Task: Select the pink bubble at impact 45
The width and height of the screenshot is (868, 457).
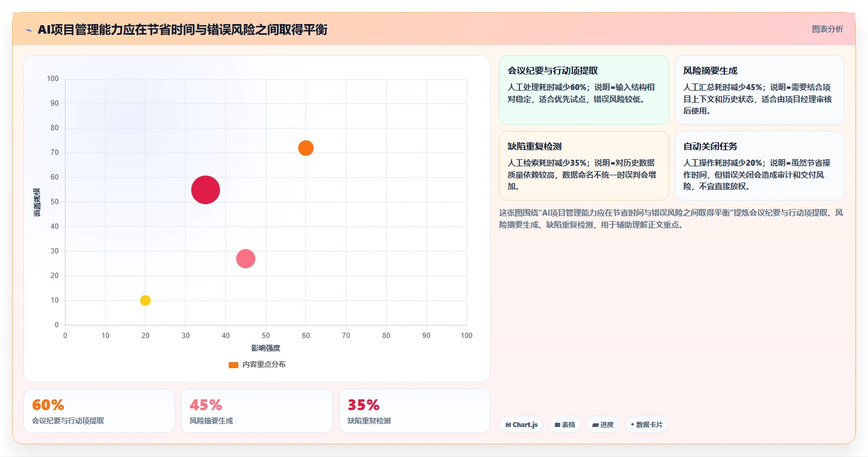Action: pyautogui.click(x=245, y=259)
